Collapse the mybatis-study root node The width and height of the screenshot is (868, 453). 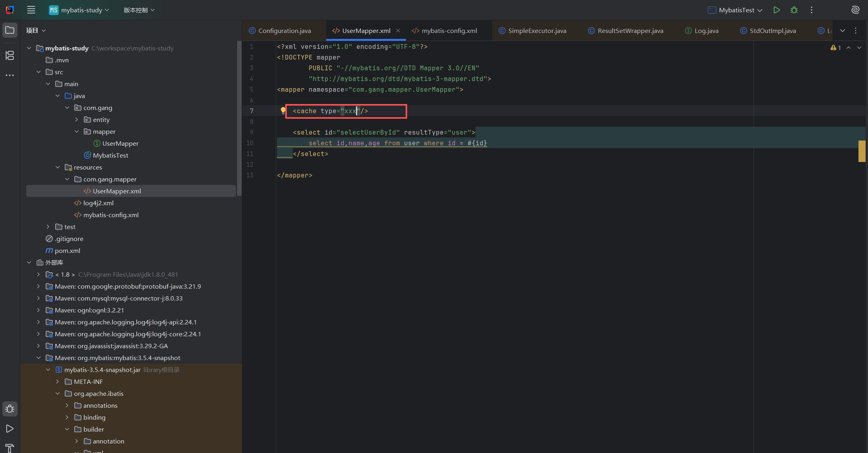tap(29, 48)
